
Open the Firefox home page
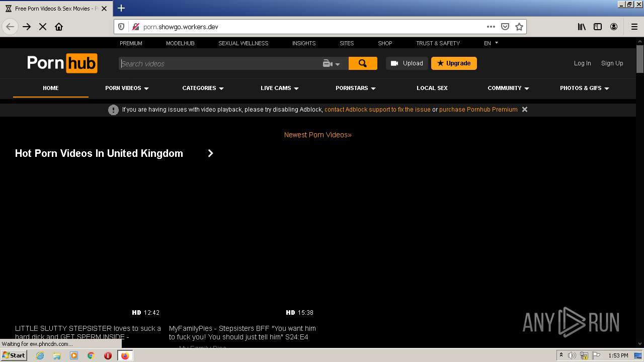[59, 27]
